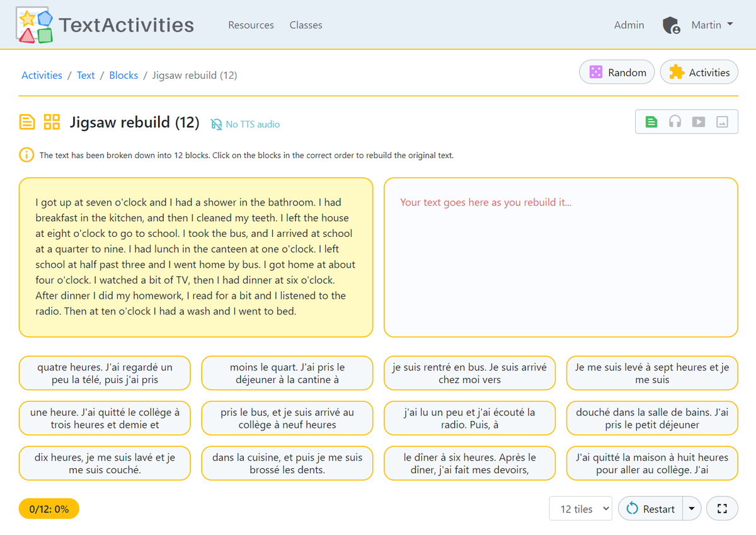Click the info circle icon
The width and height of the screenshot is (756, 535).
26,155
